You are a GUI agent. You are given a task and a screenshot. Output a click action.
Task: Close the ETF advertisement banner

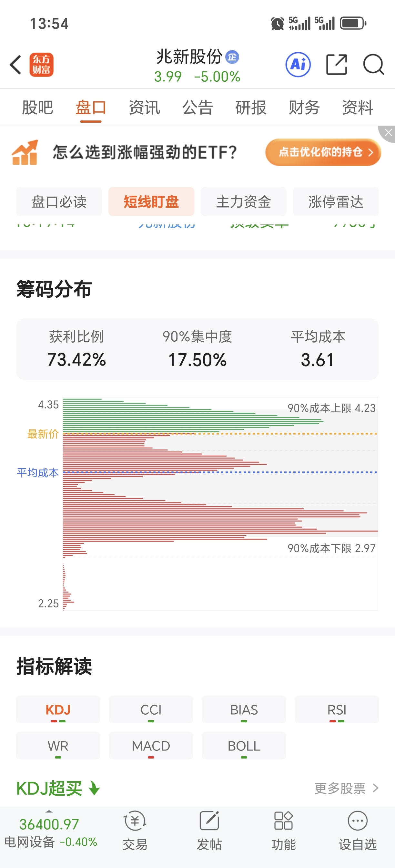click(388, 133)
